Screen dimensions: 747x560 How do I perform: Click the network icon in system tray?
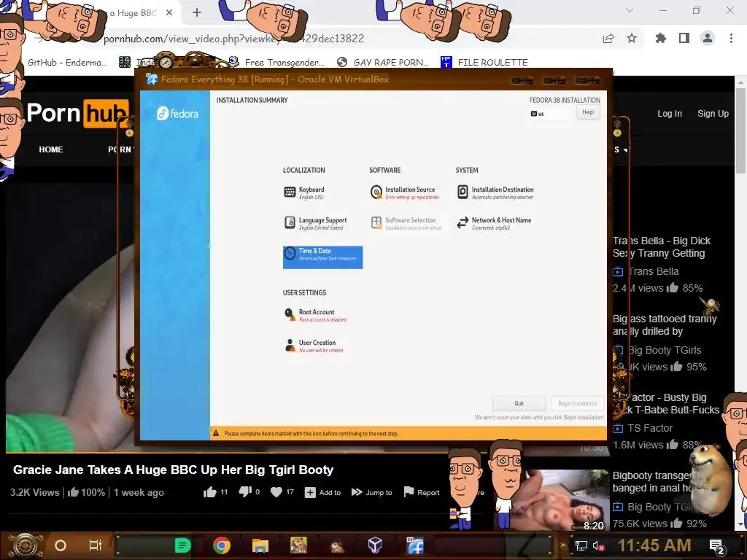[x=581, y=545]
